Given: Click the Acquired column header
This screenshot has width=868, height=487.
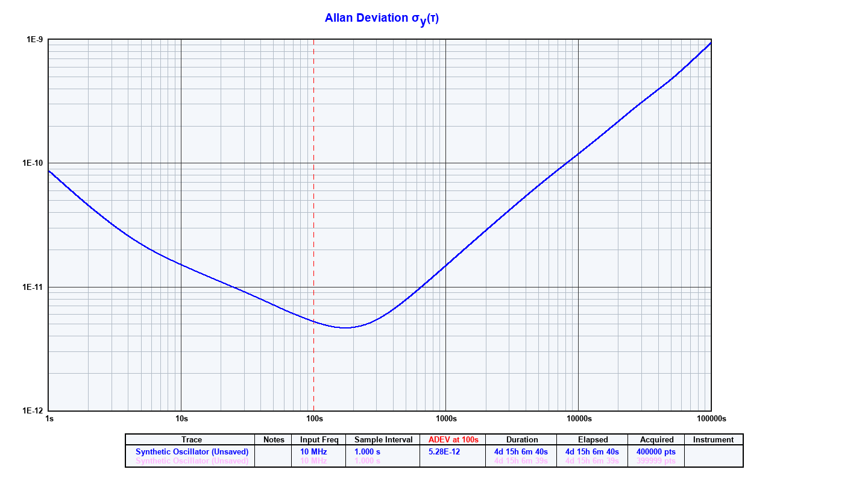Looking at the screenshot, I should (x=656, y=440).
